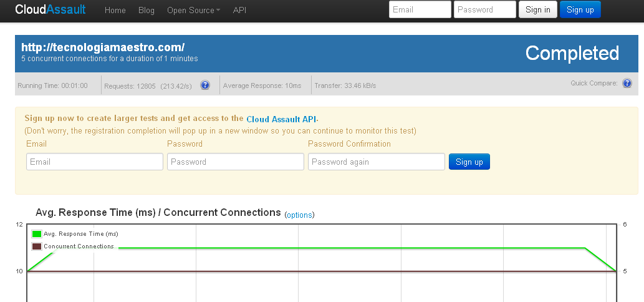Click the CloudAssault logo
644x302 pixels.
(50, 10)
